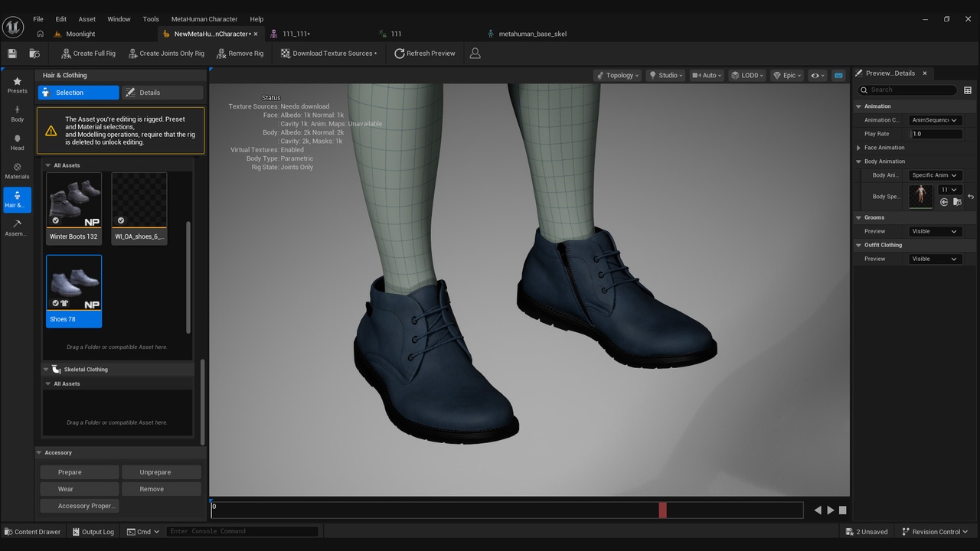Click Create Joints Only Rig

click(166, 54)
